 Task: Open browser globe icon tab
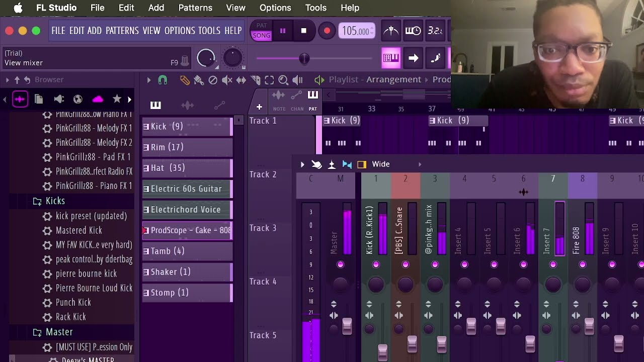point(77,99)
